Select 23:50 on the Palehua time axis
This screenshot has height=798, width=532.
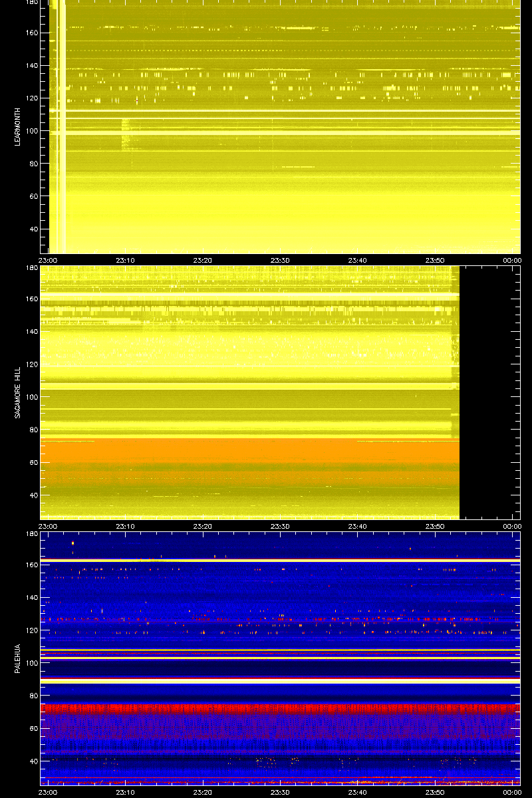pos(435,792)
